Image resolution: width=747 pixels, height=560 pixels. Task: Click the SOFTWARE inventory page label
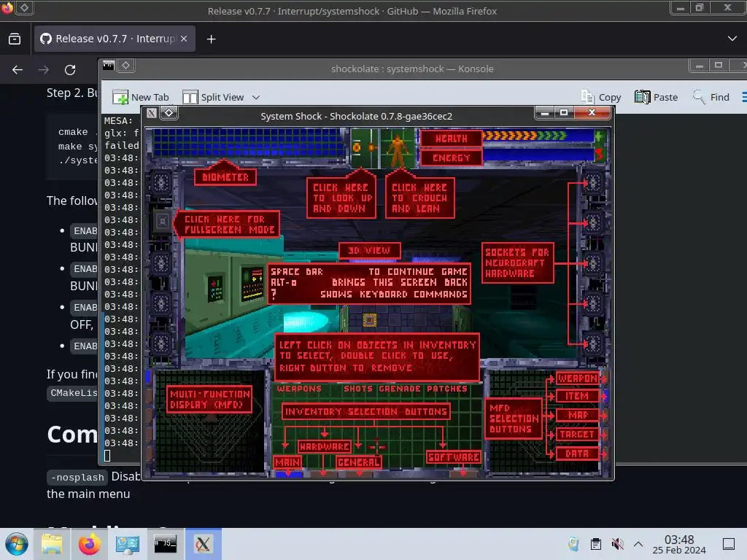click(x=453, y=457)
